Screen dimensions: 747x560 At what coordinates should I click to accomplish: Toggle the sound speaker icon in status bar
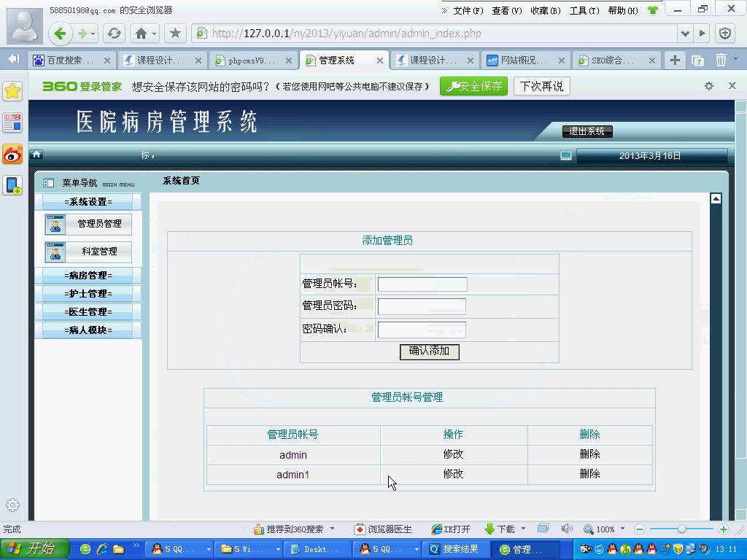566,529
